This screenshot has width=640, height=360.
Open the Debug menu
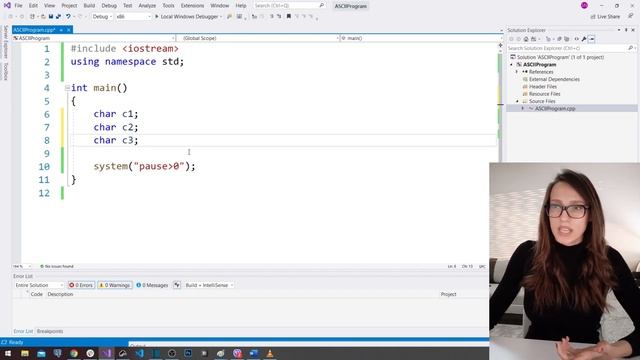click(109, 6)
